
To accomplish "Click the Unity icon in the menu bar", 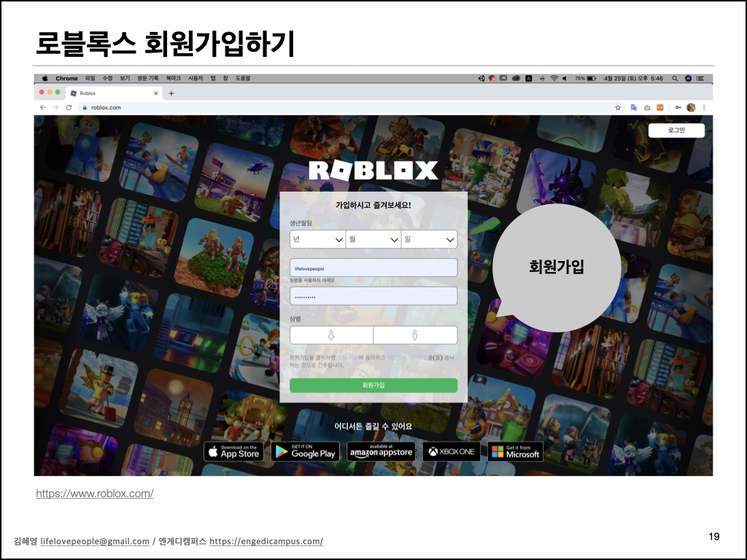I will 481,78.
